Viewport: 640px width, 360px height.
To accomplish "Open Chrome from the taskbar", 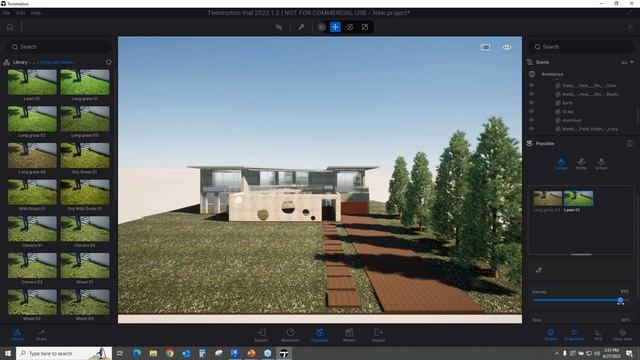I will point(170,353).
